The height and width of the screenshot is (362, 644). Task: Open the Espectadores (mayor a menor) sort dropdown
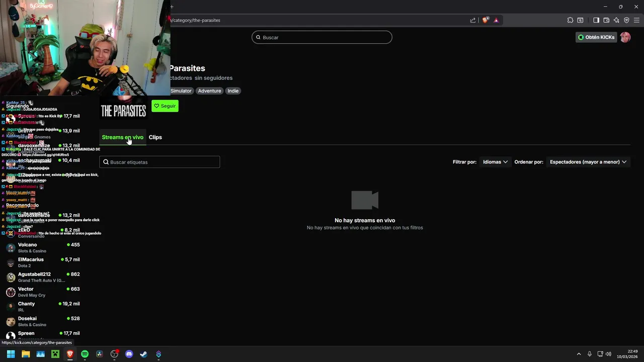tap(588, 162)
